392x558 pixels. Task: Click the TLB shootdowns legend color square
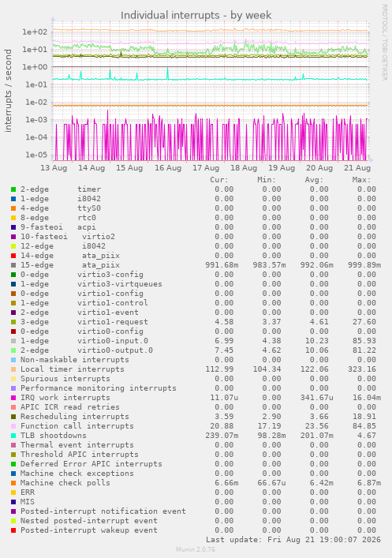(x=13, y=435)
